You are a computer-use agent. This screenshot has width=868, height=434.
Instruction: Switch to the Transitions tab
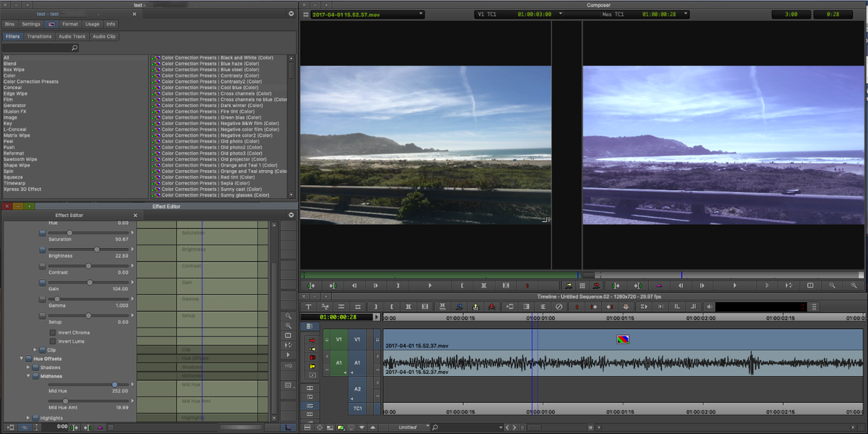[x=39, y=36]
